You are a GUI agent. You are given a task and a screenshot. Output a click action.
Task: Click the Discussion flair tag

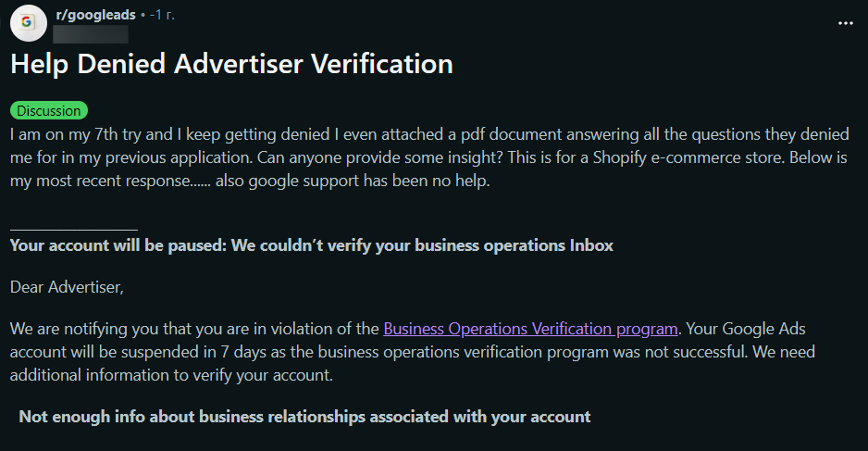point(49,110)
